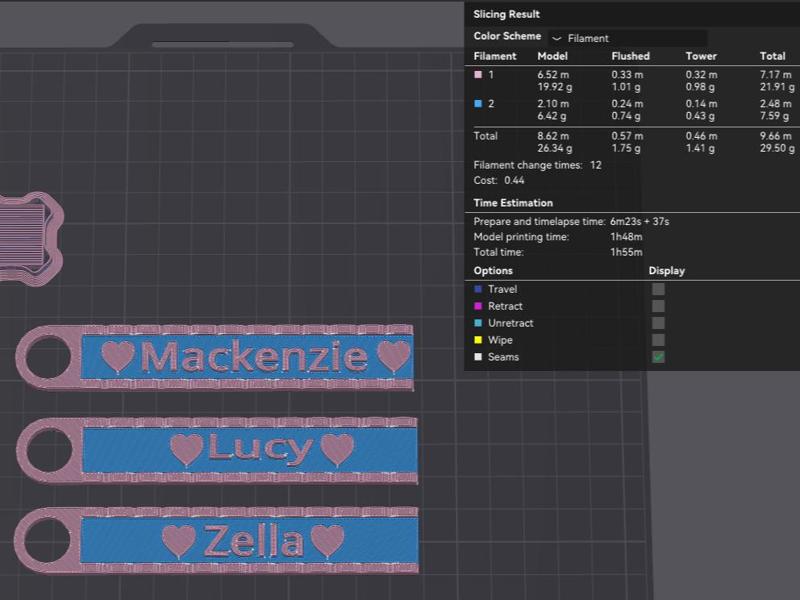
Task: Click the teal Unretract color indicator
Action: pos(477,323)
